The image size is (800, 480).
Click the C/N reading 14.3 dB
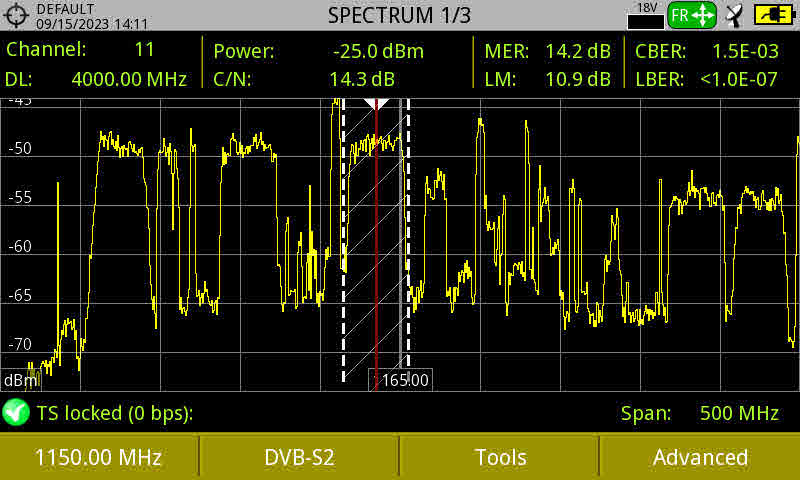click(362, 79)
